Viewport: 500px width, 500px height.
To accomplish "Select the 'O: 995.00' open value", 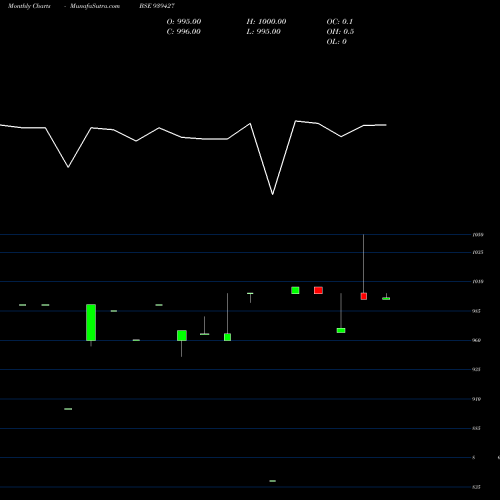I will [184, 22].
